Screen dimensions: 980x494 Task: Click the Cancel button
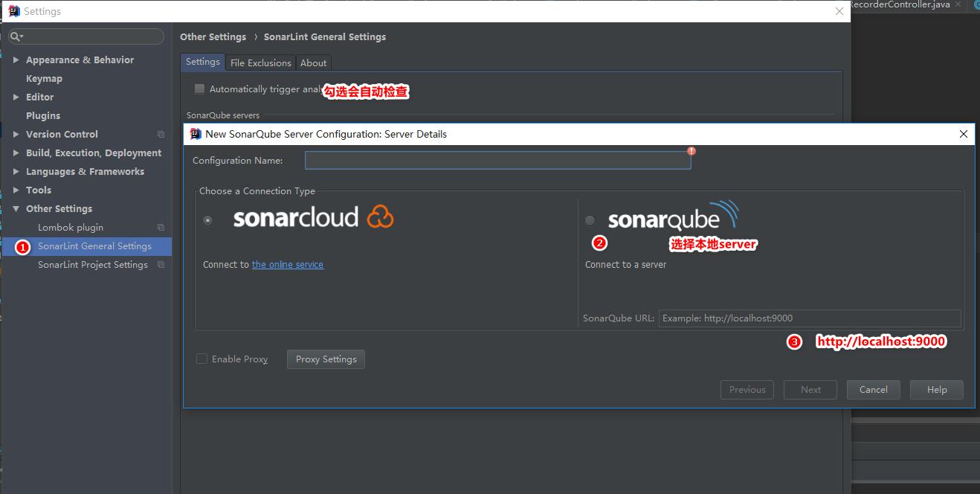tap(874, 390)
